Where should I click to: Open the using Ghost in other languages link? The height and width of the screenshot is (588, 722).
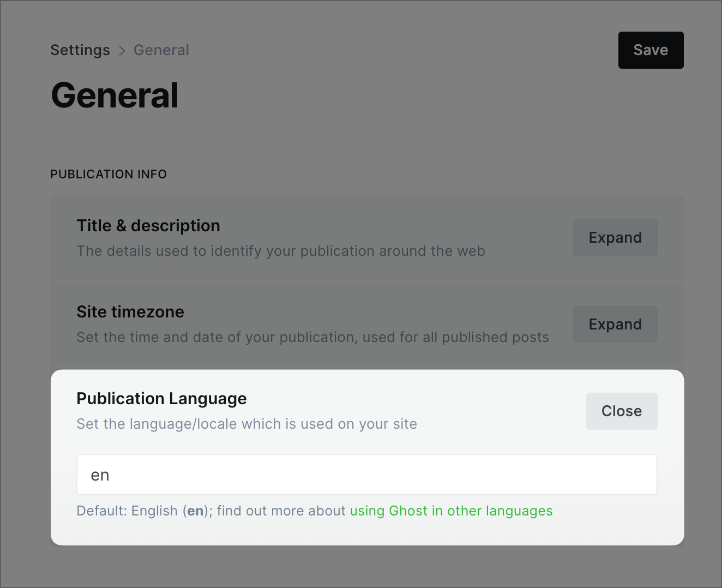(451, 511)
